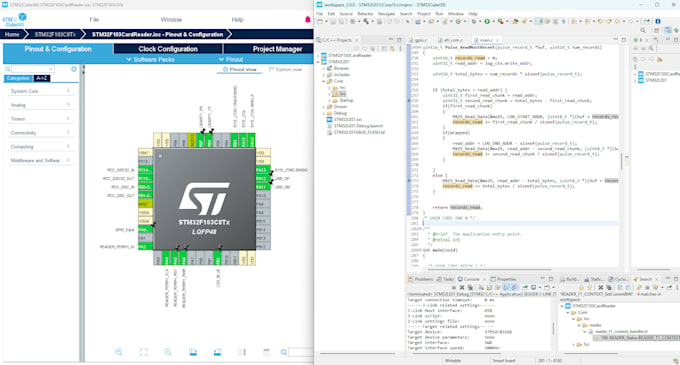Expand the Connectivity category

tap(40, 133)
